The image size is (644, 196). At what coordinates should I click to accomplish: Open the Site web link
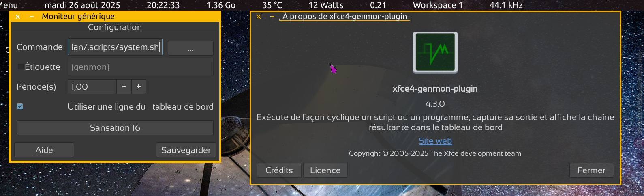point(435,141)
